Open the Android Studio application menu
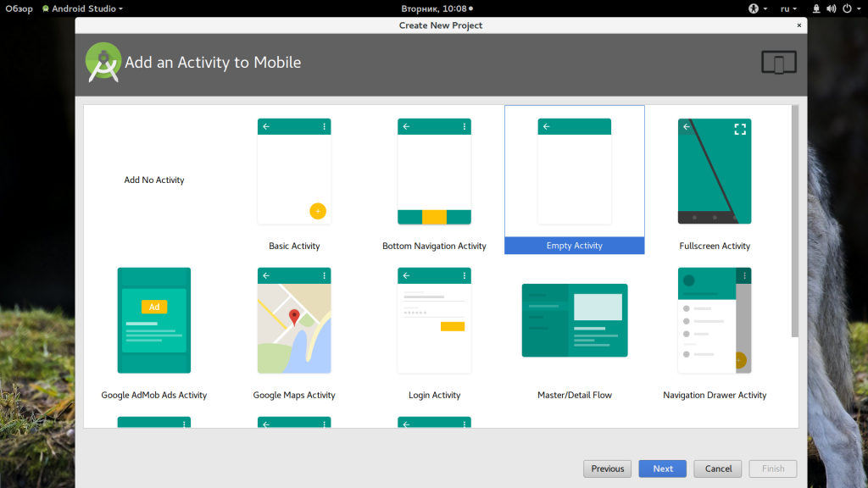 click(82, 8)
